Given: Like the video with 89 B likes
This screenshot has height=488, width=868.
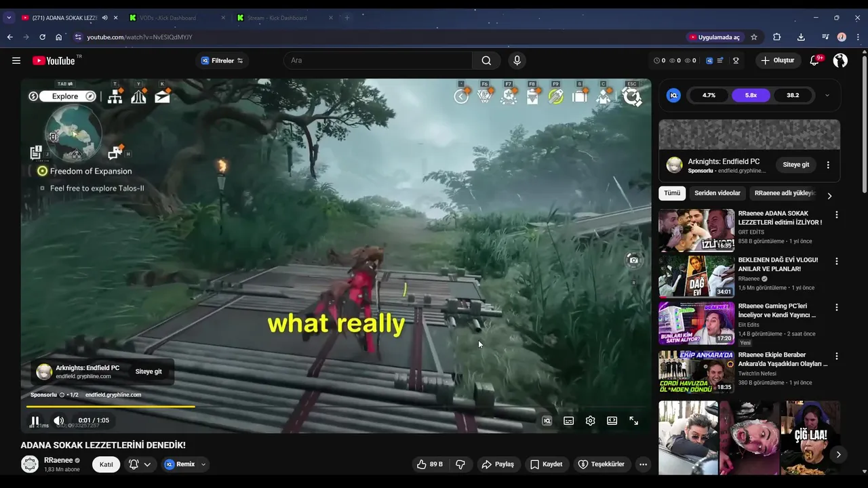Looking at the screenshot, I should [x=430, y=464].
